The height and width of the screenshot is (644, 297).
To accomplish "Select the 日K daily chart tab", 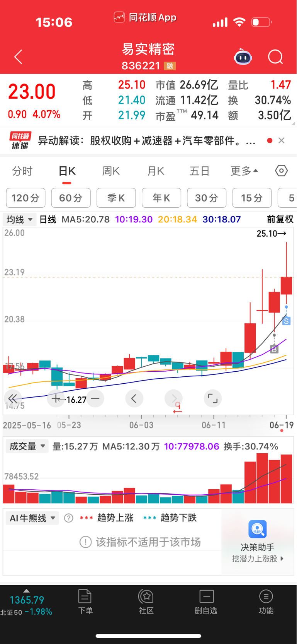I will pyautogui.click(x=67, y=171).
